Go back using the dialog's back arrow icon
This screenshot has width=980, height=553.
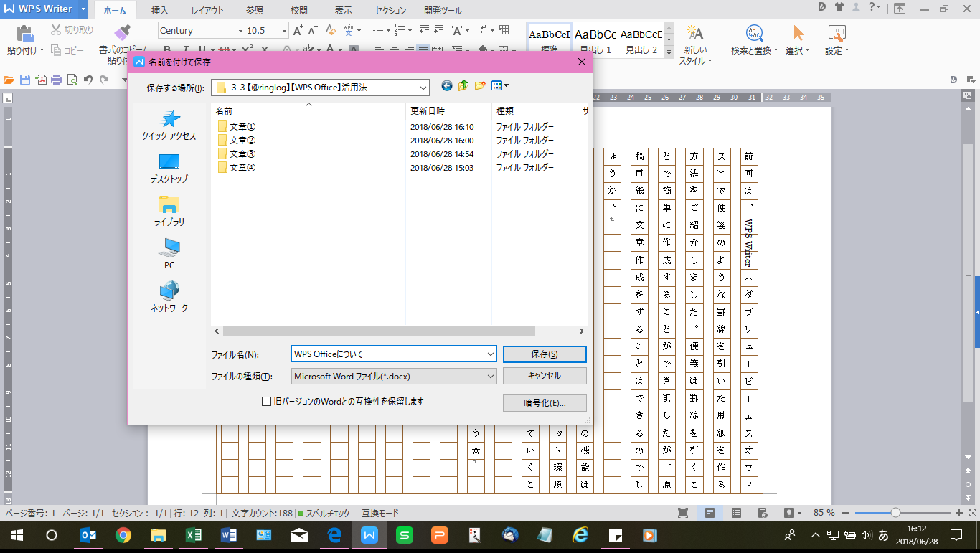pyautogui.click(x=446, y=86)
